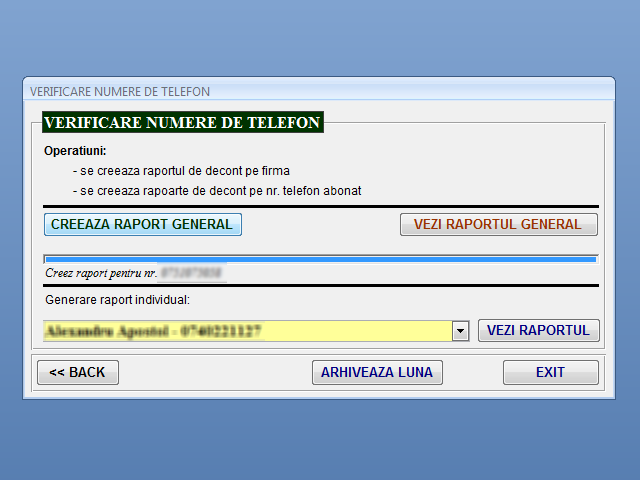Click the blue report progress bar

pos(320,259)
